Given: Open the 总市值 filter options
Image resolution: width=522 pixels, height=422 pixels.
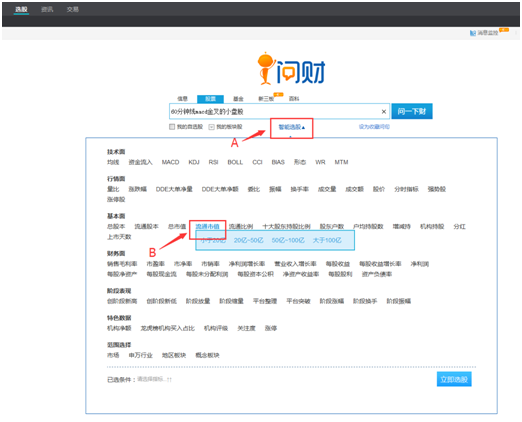Looking at the screenshot, I should click(177, 227).
